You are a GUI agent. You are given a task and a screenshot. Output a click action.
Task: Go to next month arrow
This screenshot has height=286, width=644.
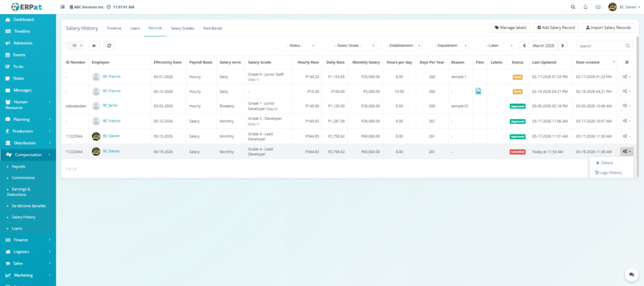563,46
